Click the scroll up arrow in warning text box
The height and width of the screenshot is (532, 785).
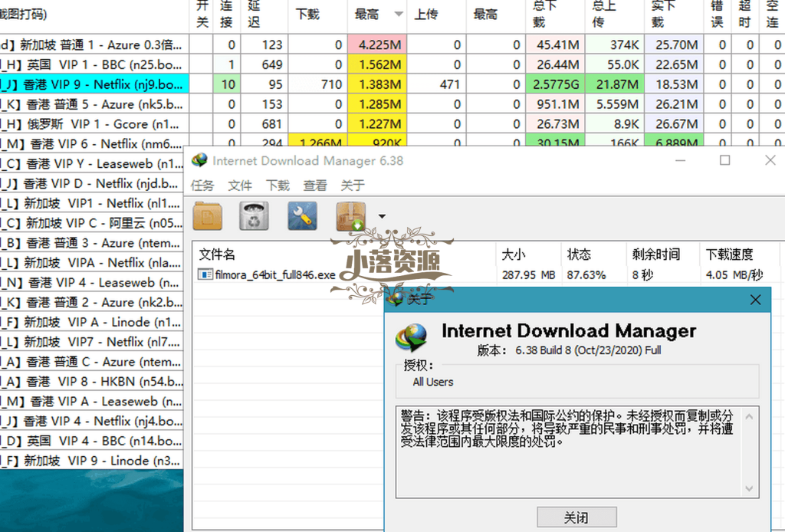click(749, 416)
